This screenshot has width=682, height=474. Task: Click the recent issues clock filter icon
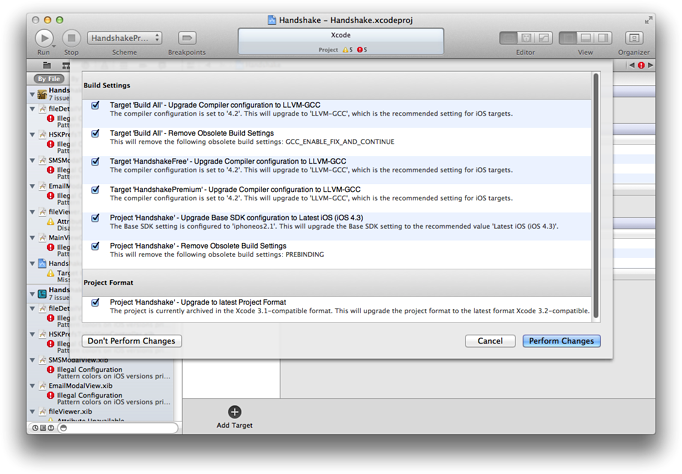(35, 428)
